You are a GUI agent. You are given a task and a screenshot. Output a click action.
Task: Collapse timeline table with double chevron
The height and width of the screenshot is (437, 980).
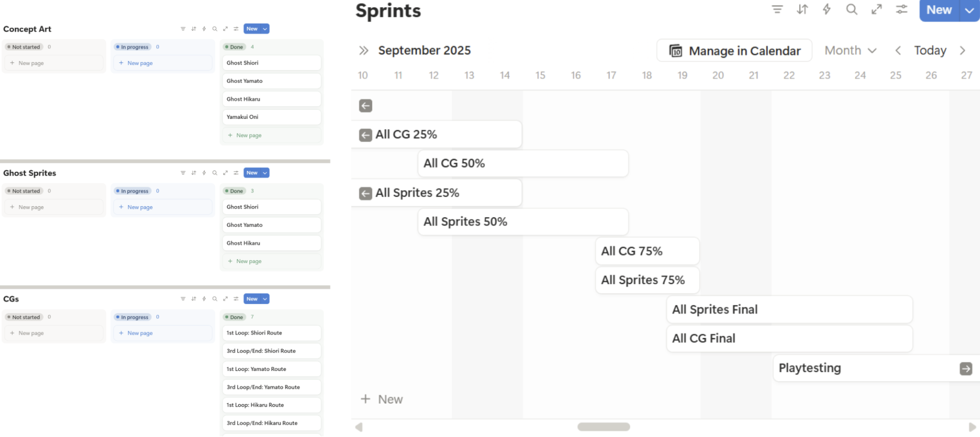(364, 50)
